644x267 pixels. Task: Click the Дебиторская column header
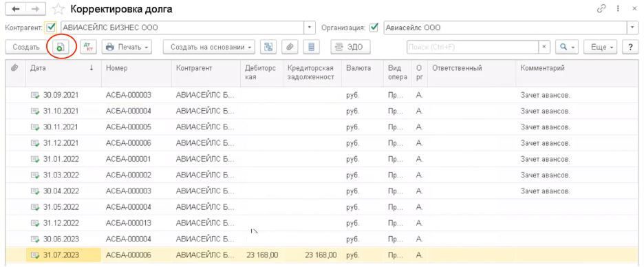coord(261,72)
